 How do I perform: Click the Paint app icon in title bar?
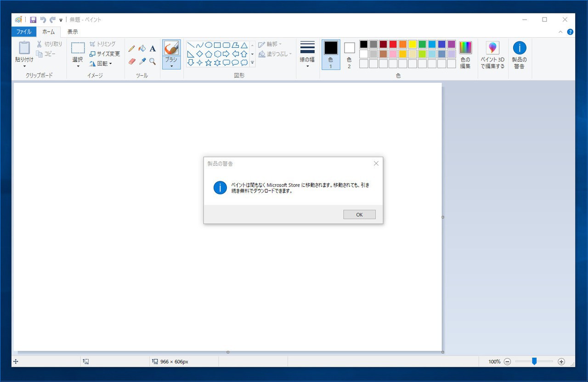pyautogui.click(x=18, y=20)
